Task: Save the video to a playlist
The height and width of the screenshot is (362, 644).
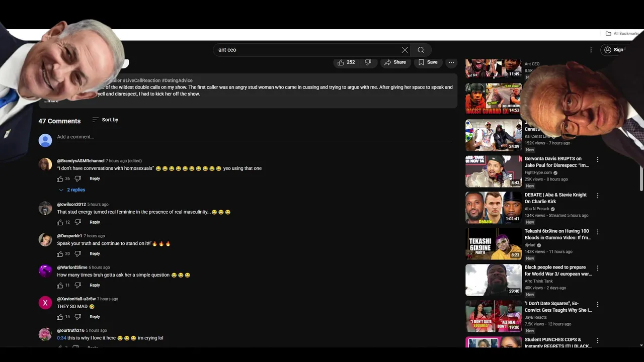Action: [428, 62]
